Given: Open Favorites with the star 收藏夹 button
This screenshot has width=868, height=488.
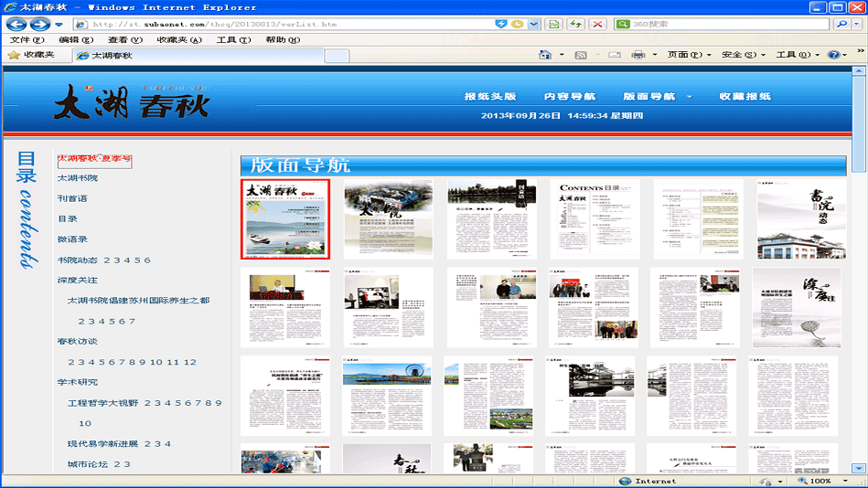Looking at the screenshot, I should (x=32, y=55).
